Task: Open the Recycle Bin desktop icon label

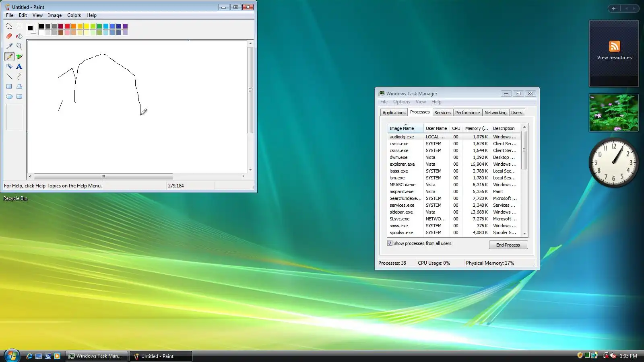Action: [15, 198]
